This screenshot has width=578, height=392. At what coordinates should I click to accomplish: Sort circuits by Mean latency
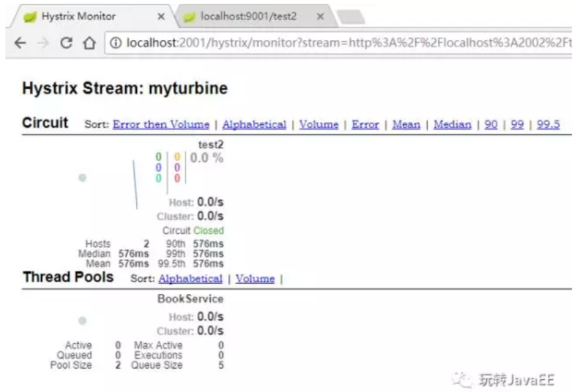[x=407, y=124]
